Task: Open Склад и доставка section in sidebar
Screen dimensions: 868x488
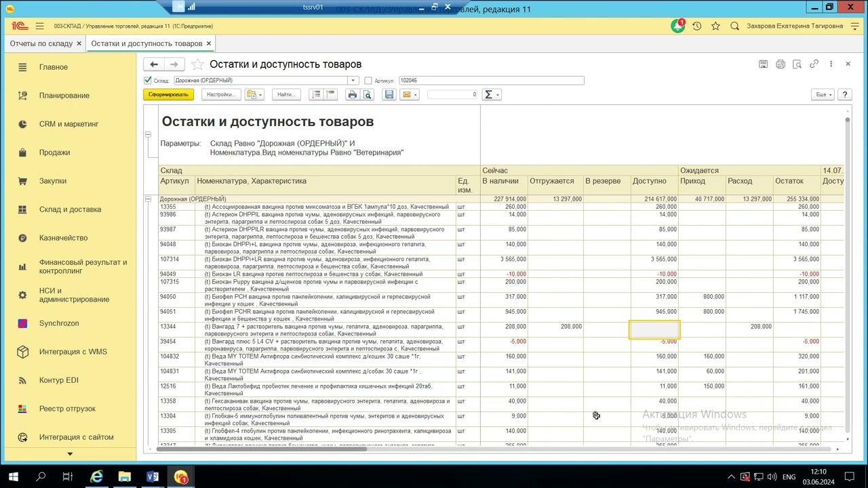Action: coord(70,209)
